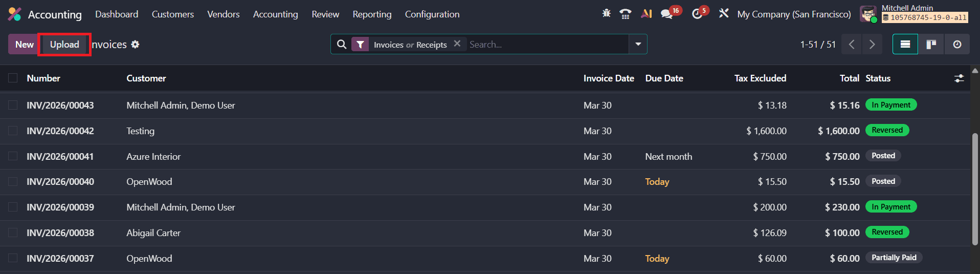This screenshot has height=274, width=980.
Task: Click the wrench tools icon
Action: [x=723, y=13]
